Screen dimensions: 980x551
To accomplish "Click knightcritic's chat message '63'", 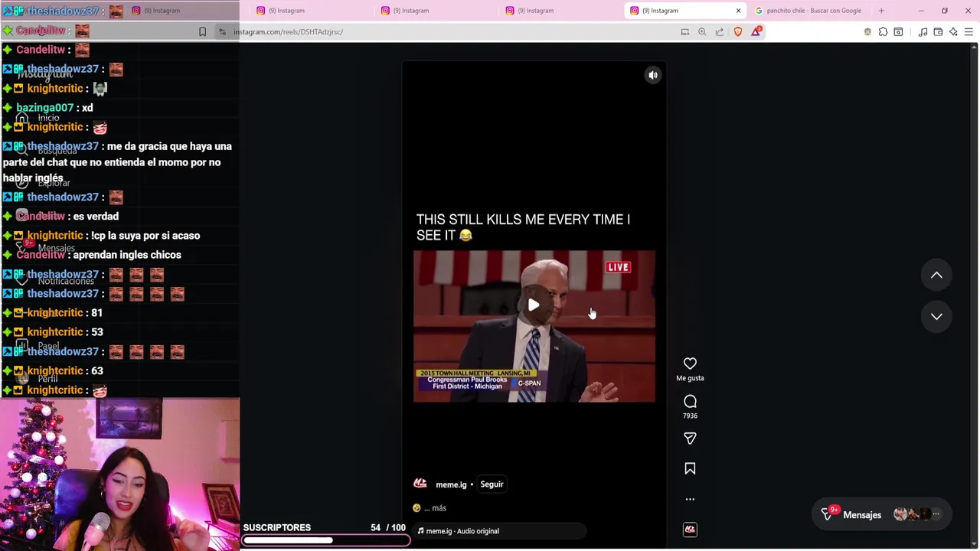I will 96,371.
